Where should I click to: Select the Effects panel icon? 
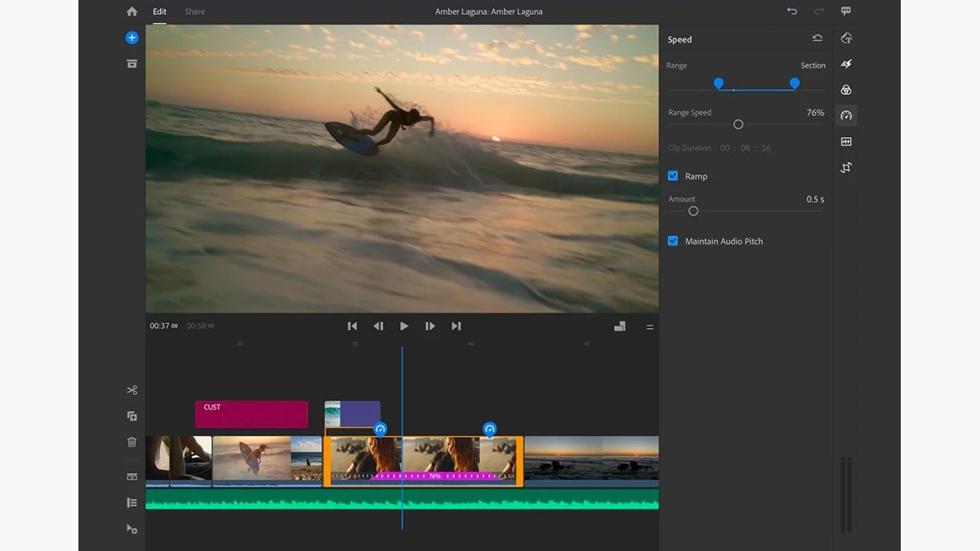pyautogui.click(x=846, y=64)
